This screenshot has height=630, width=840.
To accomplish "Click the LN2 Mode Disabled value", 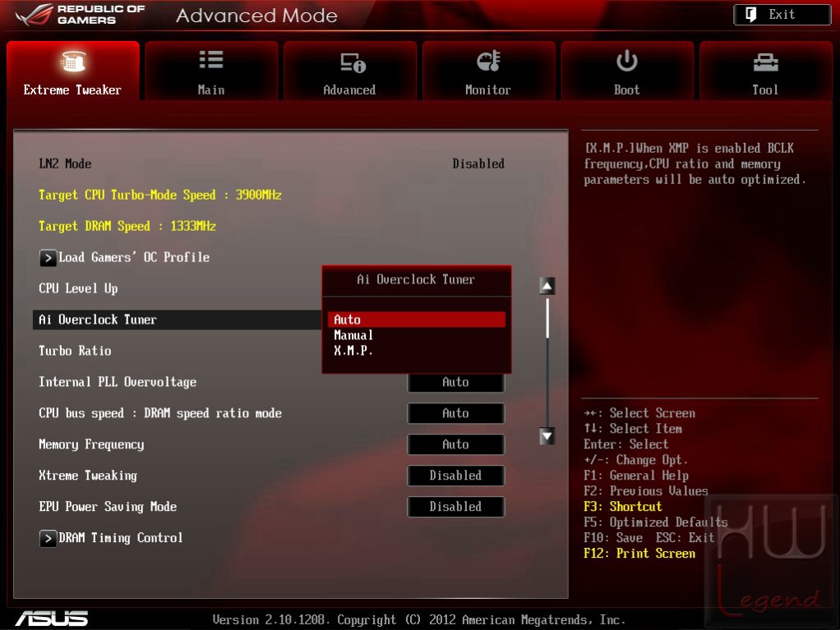I will click(x=478, y=163).
